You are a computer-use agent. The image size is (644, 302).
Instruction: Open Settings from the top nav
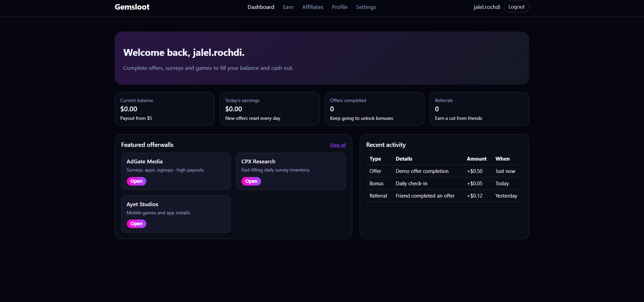366,7
